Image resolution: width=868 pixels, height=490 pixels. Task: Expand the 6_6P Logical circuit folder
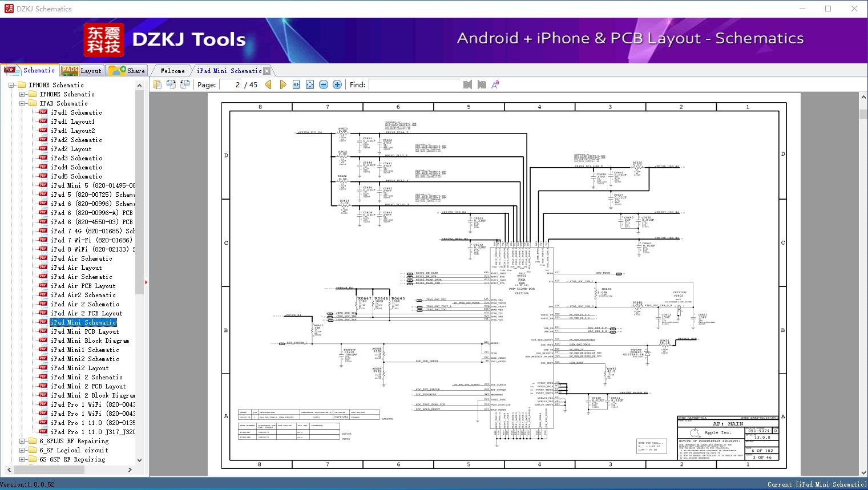[x=22, y=450]
